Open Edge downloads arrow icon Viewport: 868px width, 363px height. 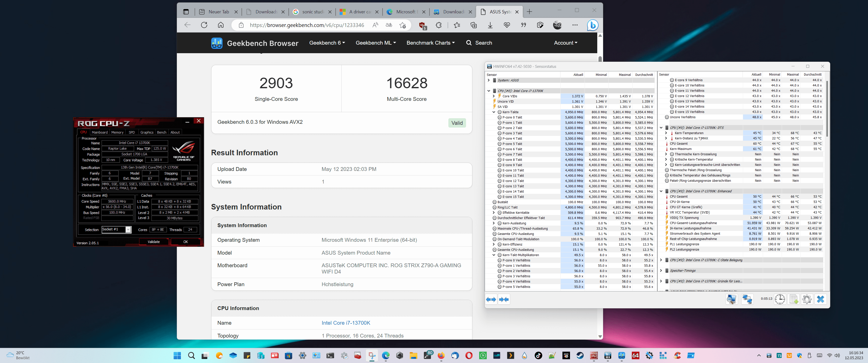pos(490,25)
